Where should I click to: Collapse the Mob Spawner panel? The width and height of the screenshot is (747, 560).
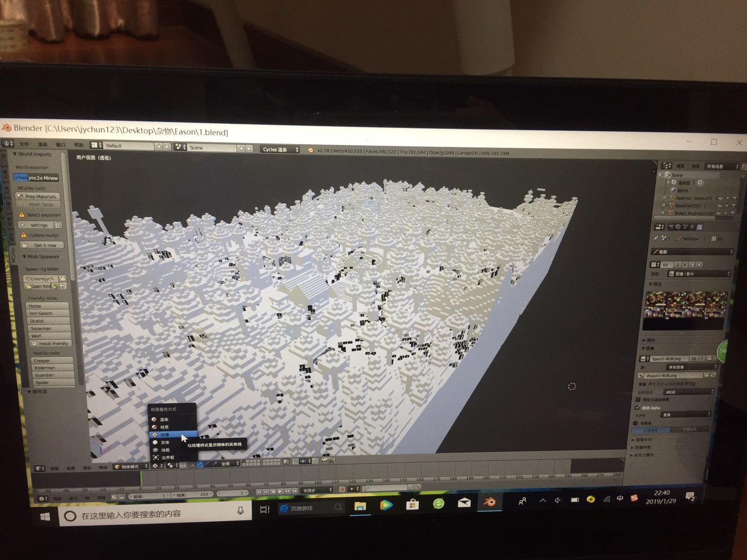click(41, 257)
